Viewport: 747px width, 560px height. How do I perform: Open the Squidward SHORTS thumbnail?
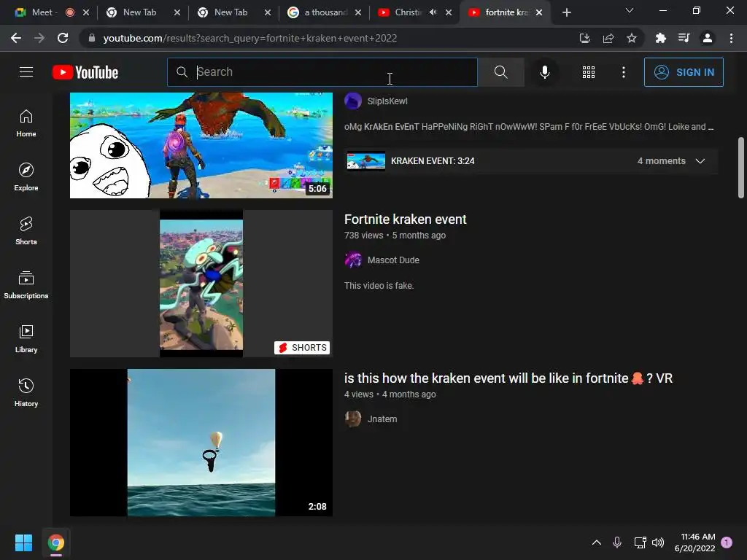point(201,284)
